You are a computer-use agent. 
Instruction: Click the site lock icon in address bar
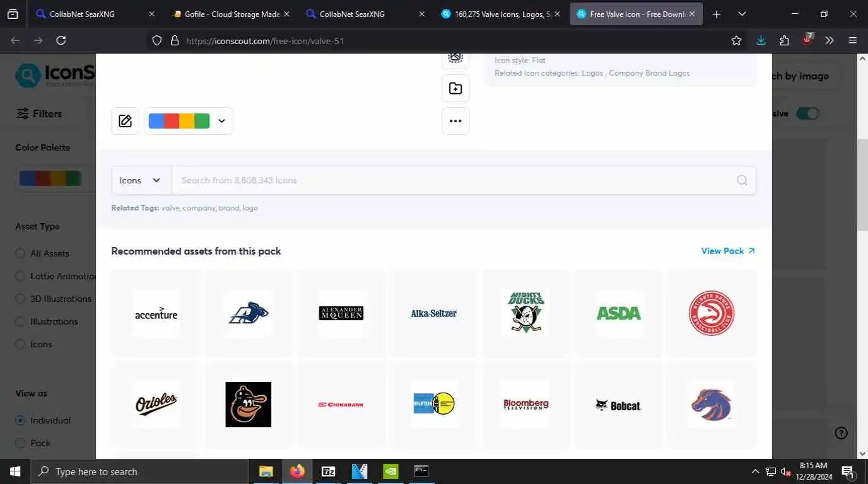point(175,40)
